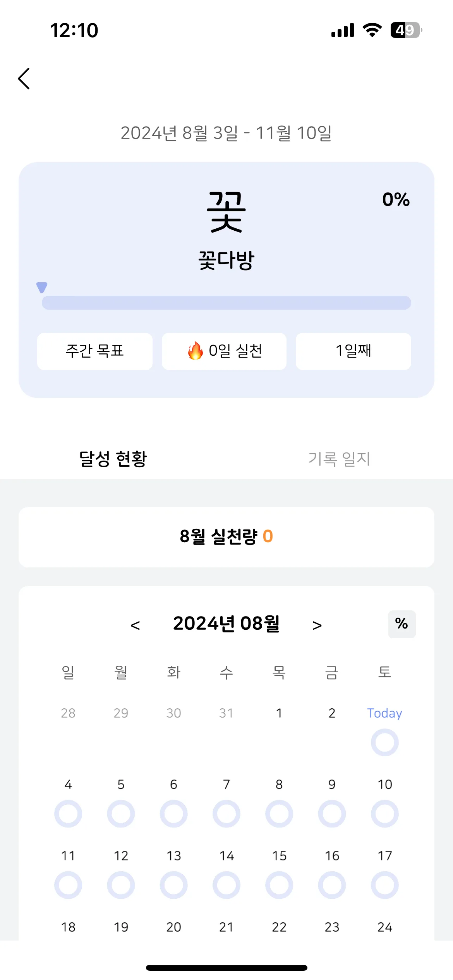This screenshot has height=980, width=453.
Task: Tap the flame icon for 0일 실천
Action: (196, 351)
